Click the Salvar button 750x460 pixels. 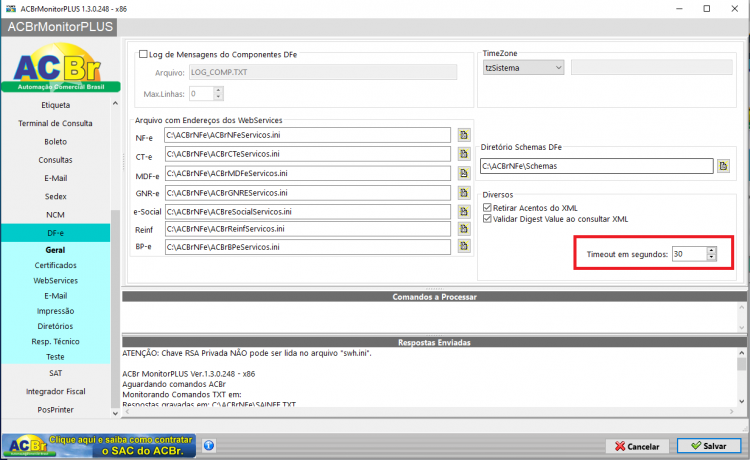pos(708,446)
